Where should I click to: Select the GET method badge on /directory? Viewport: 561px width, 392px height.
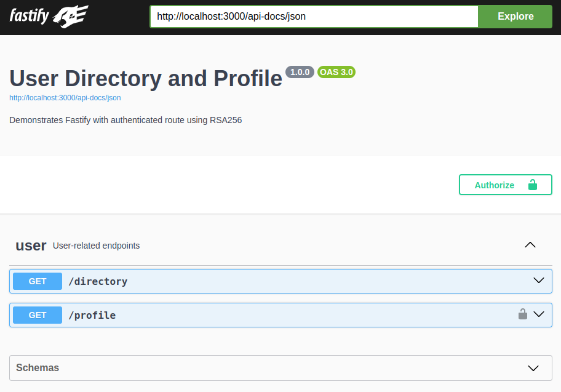coord(37,281)
